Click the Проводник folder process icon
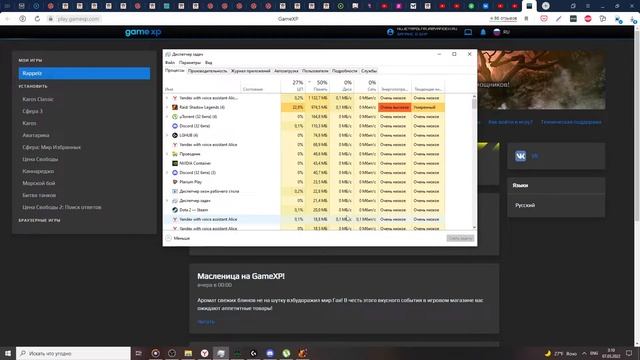This screenshot has height=360, width=640. pyautogui.click(x=175, y=154)
